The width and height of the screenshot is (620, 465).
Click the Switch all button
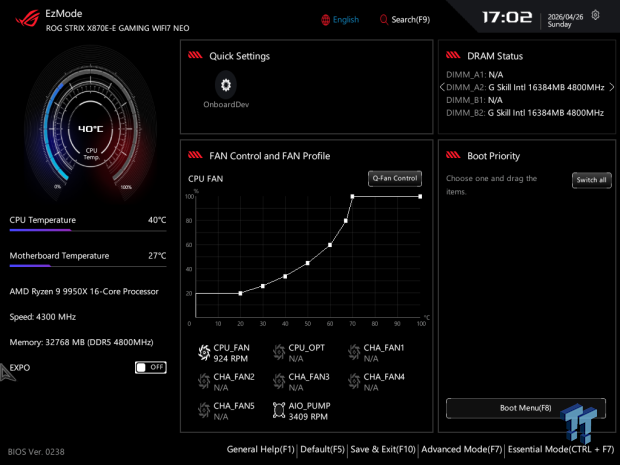(x=591, y=180)
